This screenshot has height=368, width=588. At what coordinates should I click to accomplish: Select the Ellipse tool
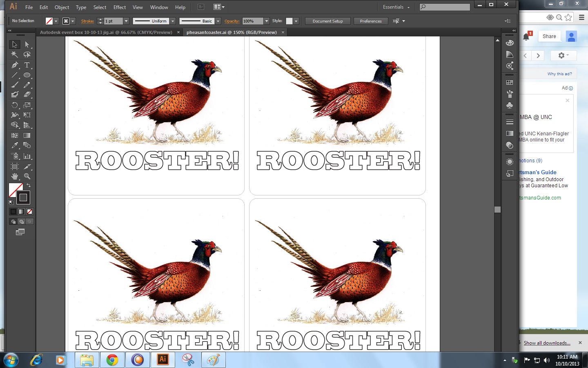[27, 75]
